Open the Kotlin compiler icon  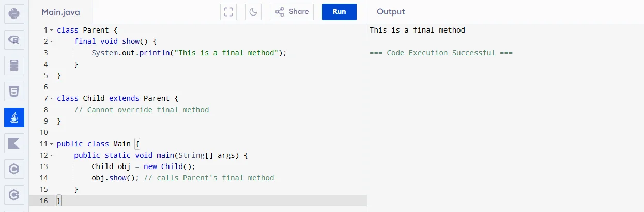point(14,143)
